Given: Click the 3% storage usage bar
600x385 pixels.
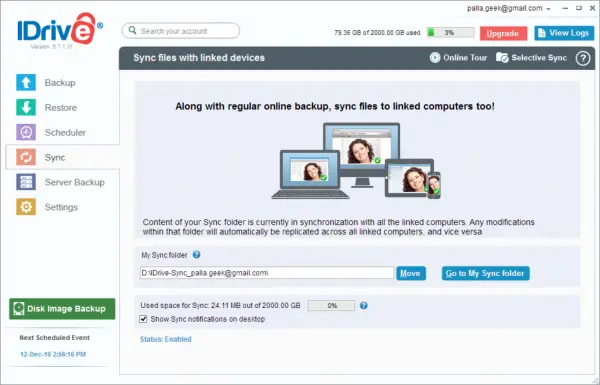Looking at the screenshot, I should [x=450, y=33].
